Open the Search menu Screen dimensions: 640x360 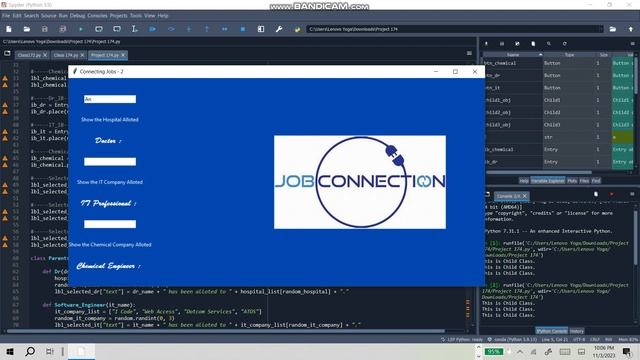tap(31, 16)
